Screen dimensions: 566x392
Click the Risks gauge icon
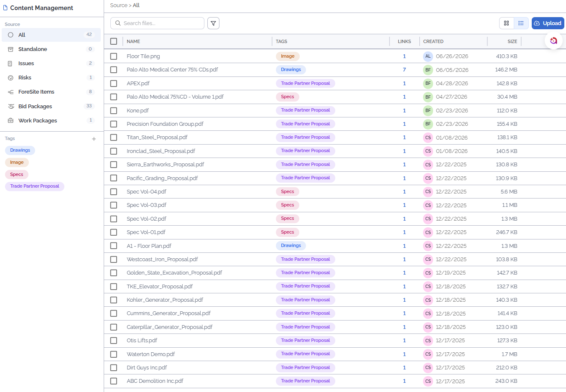point(10,78)
